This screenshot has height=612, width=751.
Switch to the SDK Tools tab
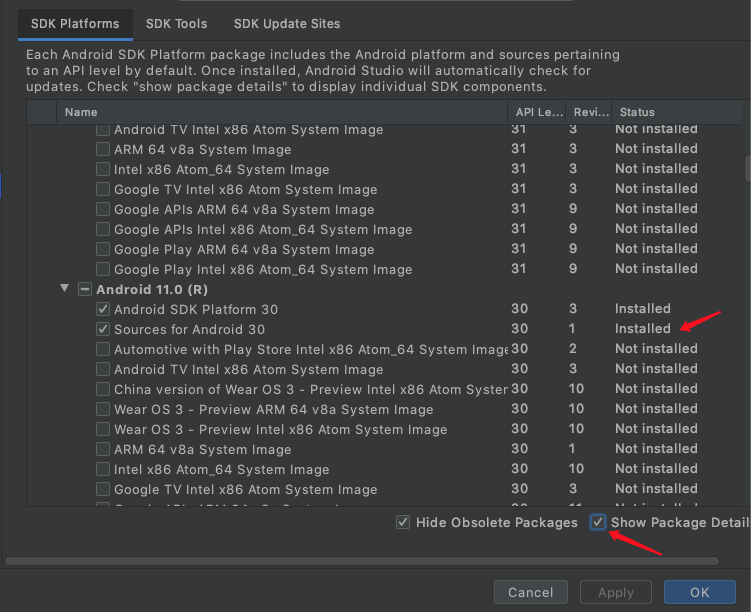click(176, 23)
